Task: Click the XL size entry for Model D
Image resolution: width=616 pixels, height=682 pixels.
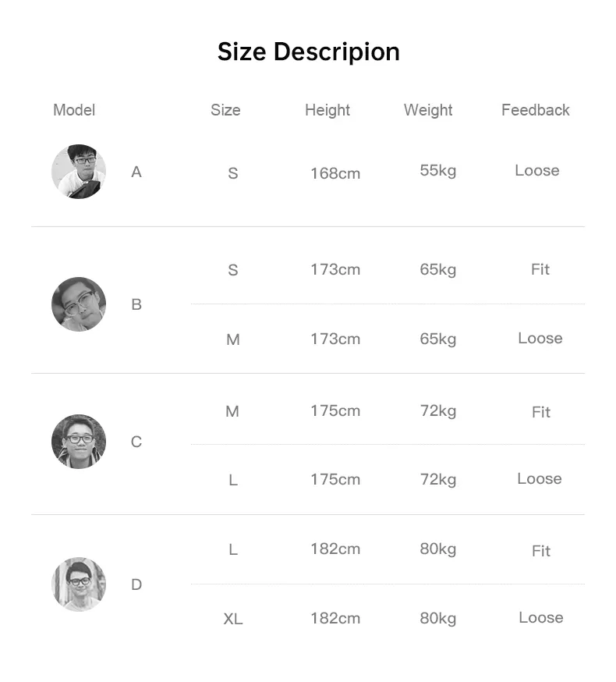Action: 233,619
